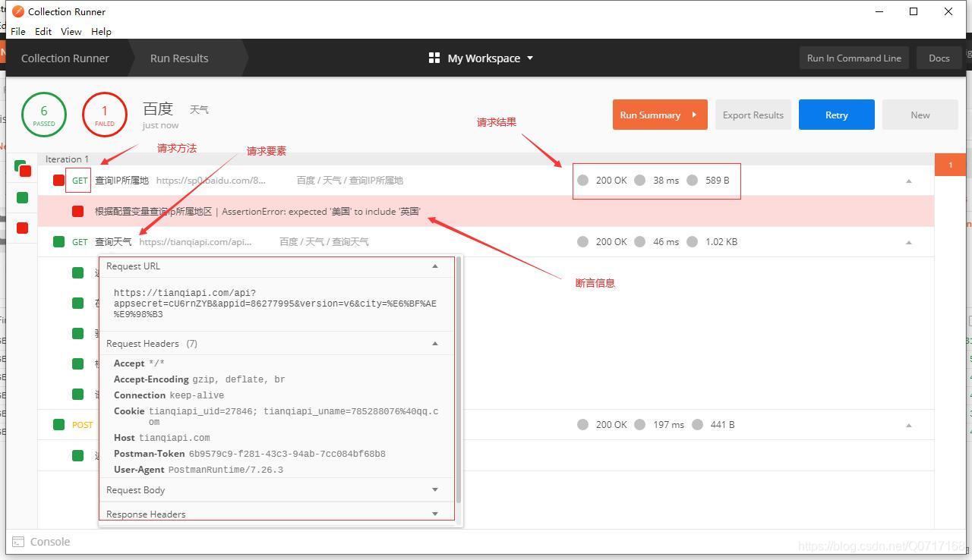Click the New button
The image size is (972, 560).
pos(920,115)
